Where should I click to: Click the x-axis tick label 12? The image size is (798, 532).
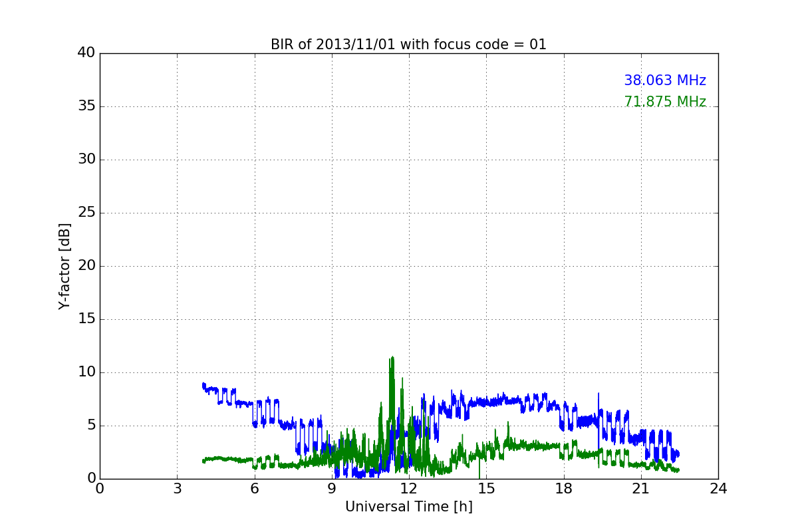tap(409, 489)
